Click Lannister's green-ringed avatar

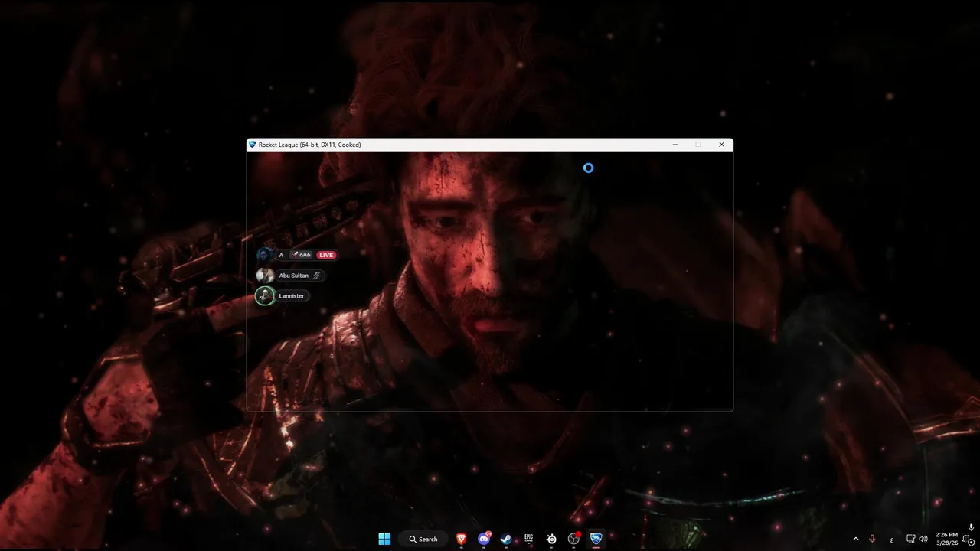265,296
